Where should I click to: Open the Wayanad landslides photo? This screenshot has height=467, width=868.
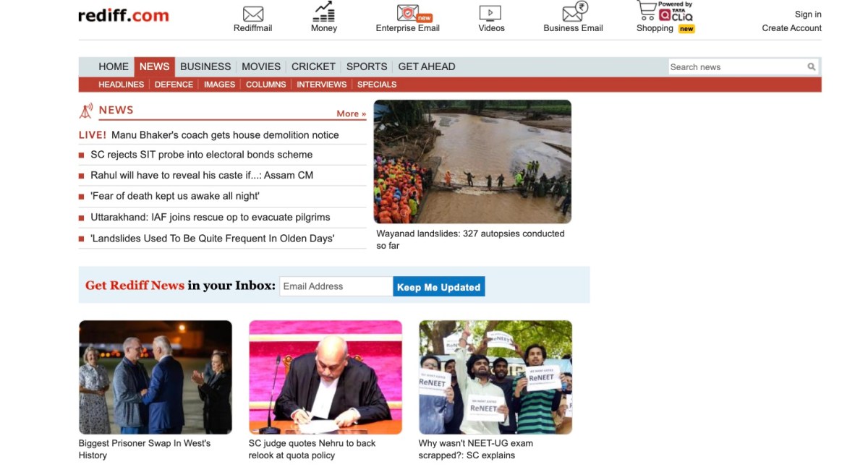pos(472,161)
